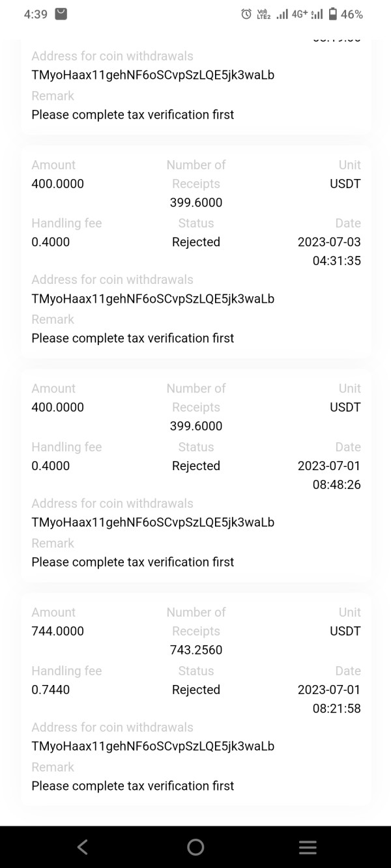The height and width of the screenshot is (868, 391).
Task: Tap Rejected status of the 744.0000 withdrawal
Action: (196, 690)
